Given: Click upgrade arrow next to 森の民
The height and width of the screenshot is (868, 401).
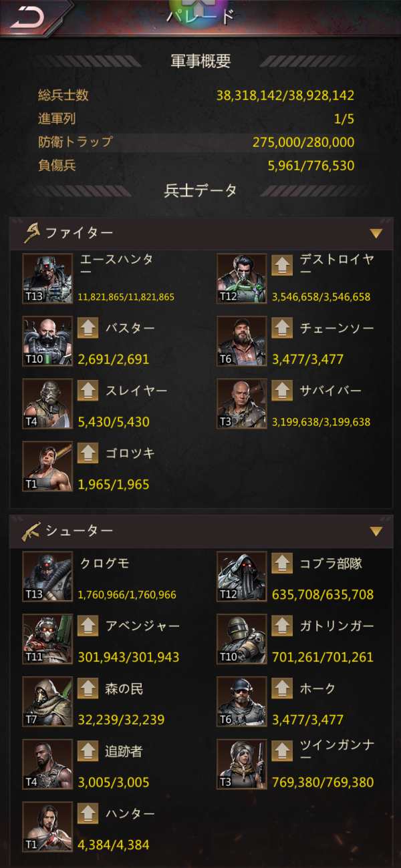Looking at the screenshot, I should coord(88,689).
